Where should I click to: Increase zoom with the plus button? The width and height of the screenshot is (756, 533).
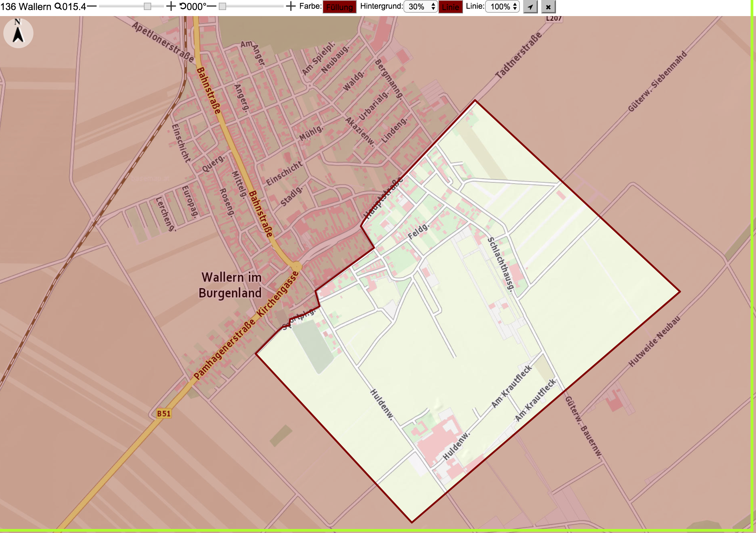pos(171,6)
